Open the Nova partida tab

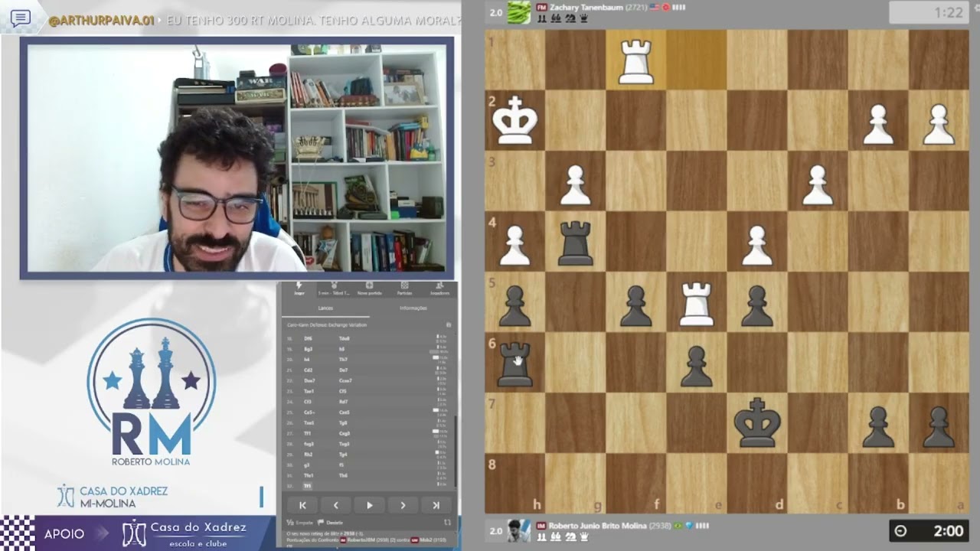[369, 289]
